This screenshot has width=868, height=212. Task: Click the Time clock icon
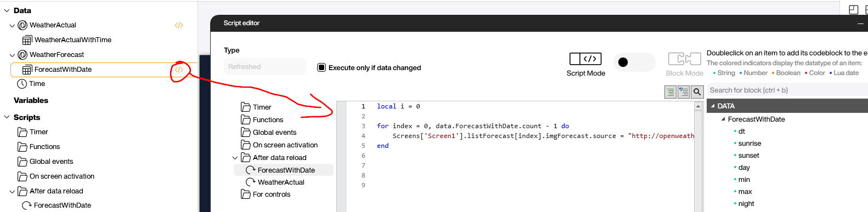22,84
